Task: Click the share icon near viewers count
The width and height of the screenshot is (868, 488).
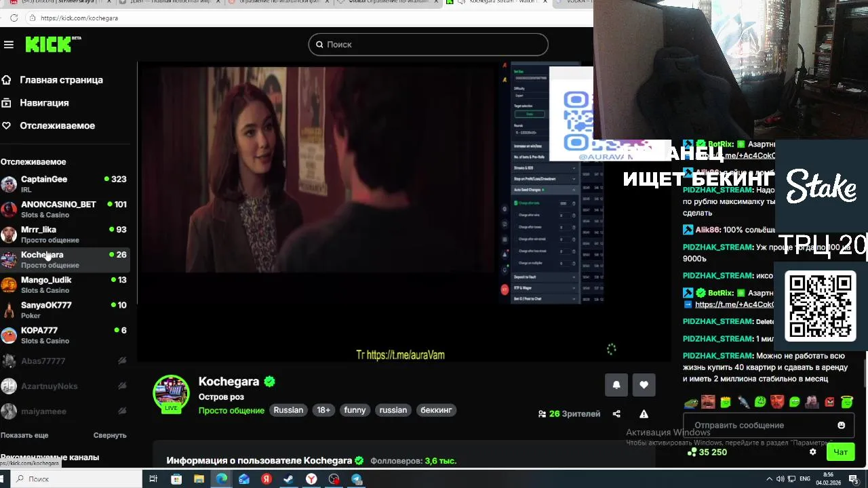Action: tap(616, 414)
